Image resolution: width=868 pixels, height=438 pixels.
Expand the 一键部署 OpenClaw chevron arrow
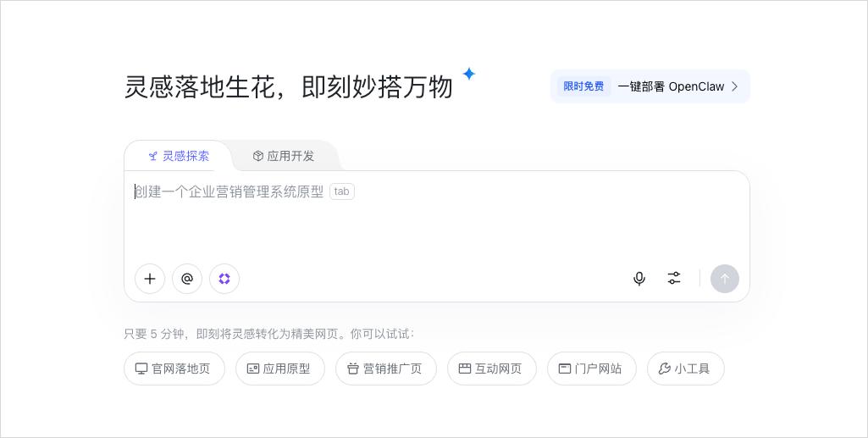pyautogui.click(x=735, y=86)
